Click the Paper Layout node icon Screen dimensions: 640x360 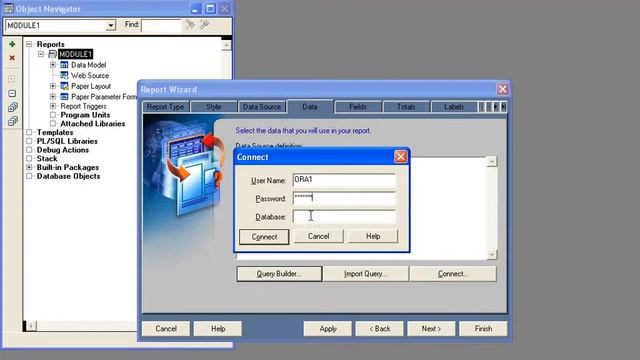click(x=64, y=86)
